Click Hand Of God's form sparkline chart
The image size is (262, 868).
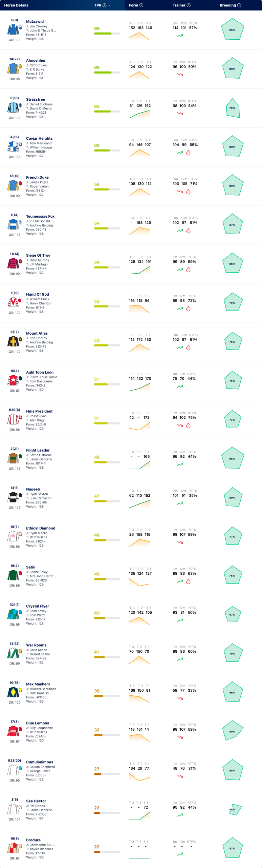click(139, 309)
